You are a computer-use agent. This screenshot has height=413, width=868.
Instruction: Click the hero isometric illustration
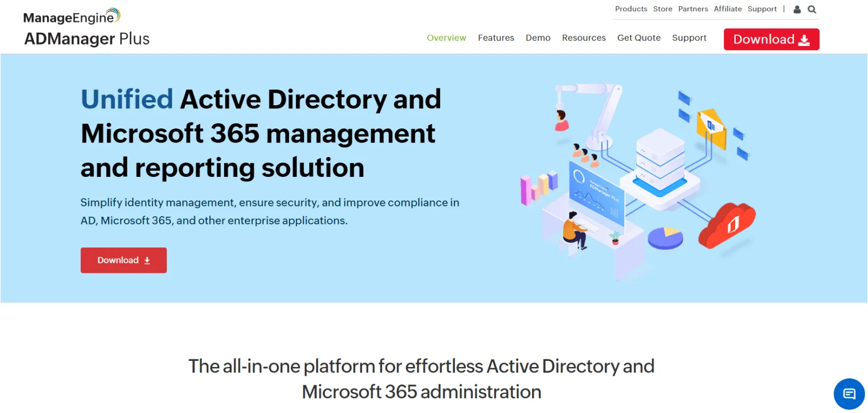point(638,181)
